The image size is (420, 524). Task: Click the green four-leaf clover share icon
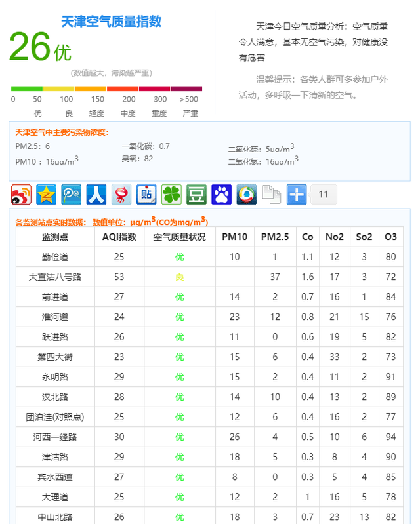pos(171,195)
